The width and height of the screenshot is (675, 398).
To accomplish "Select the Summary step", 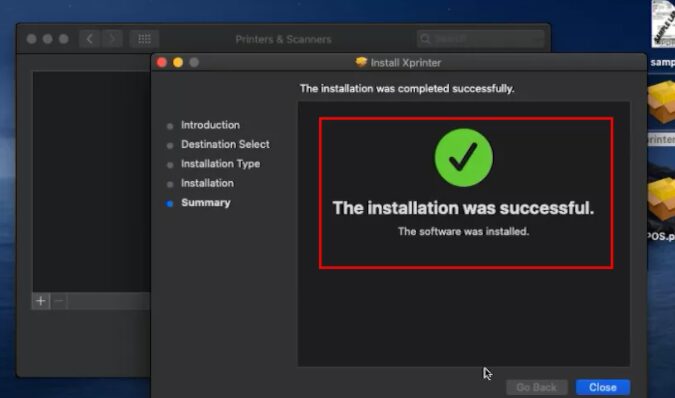I will coord(206,203).
